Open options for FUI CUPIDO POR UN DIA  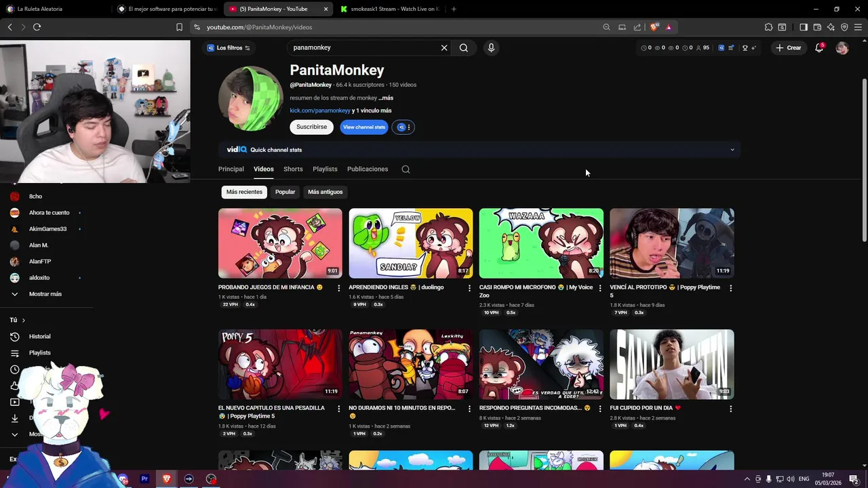730,409
